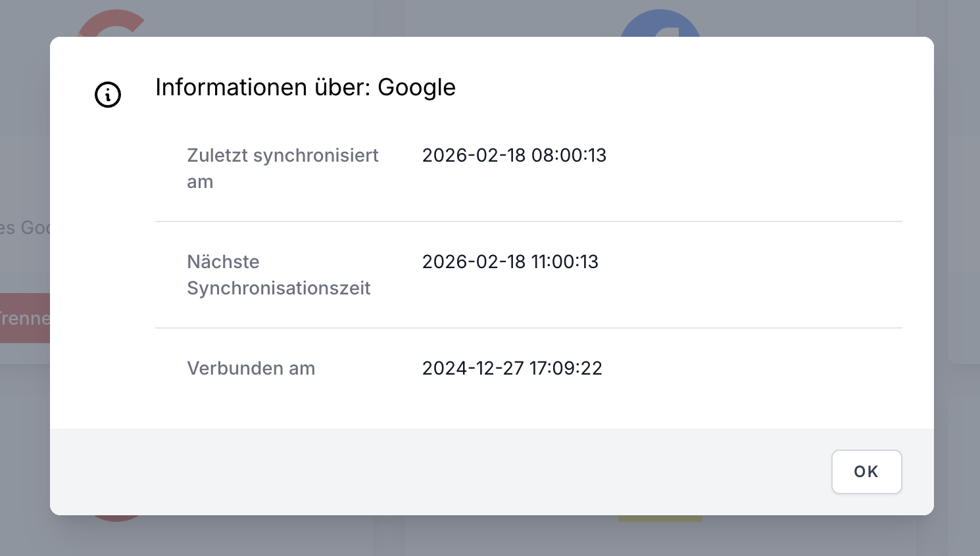Click the gray dialog footer area
The height and width of the screenshot is (556, 980).
434,471
